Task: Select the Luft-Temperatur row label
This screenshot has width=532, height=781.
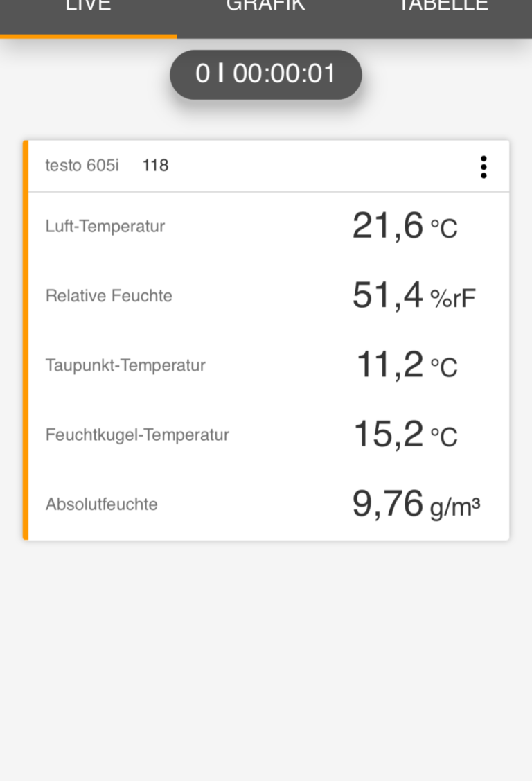Action: point(105,226)
